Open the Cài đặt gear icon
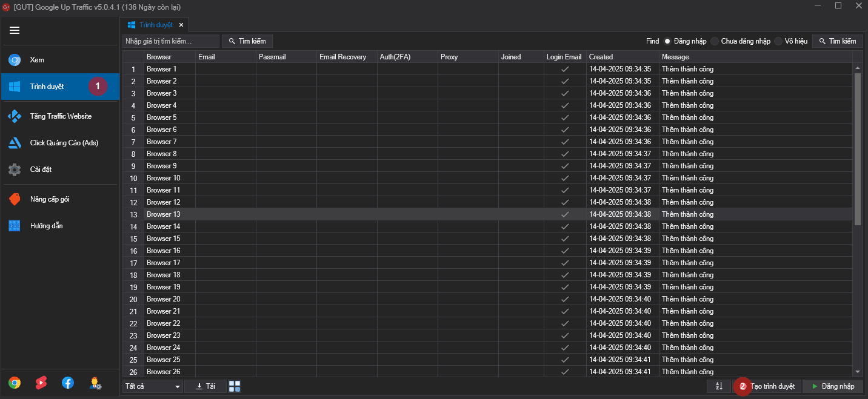Image resolution: width=868 pixels, height=399 pixels. coord(15,170)
